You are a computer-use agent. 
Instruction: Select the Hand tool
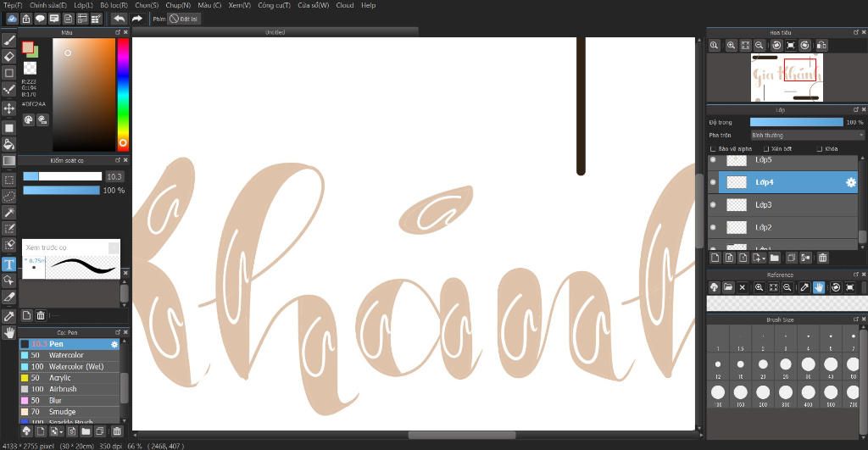pos(8,333)
